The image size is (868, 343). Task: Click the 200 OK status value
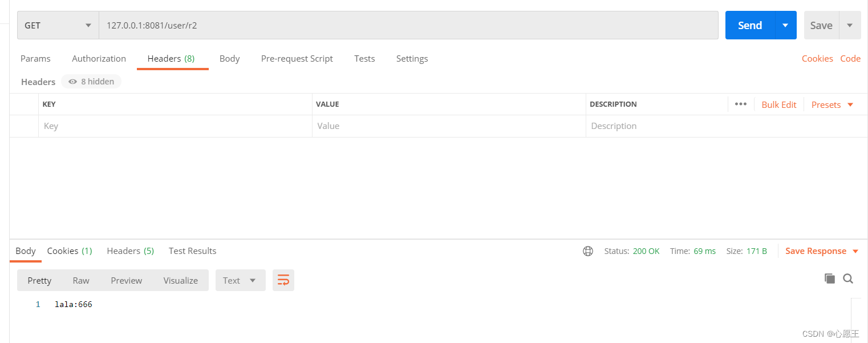pyautogui.click(x=646, y=251)
